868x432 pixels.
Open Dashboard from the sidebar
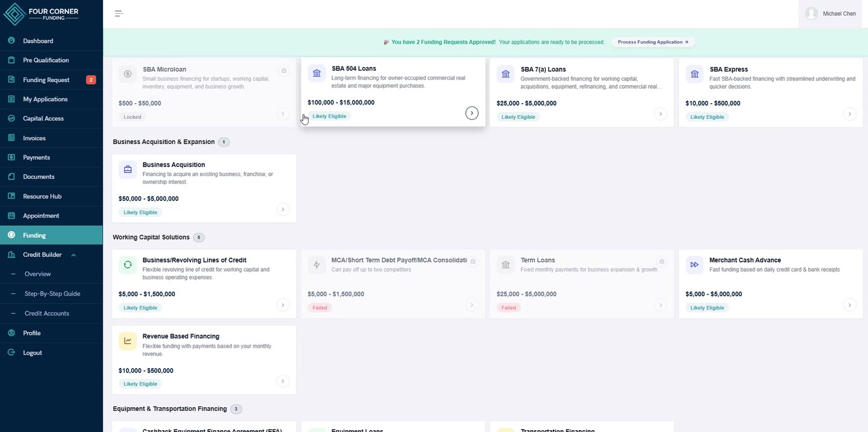[51, 40]
